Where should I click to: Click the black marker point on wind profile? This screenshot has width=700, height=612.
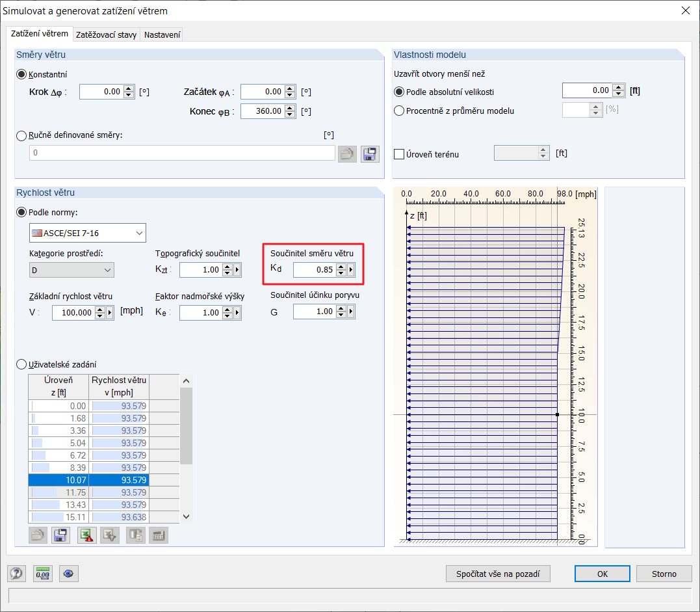pos(557,414)
